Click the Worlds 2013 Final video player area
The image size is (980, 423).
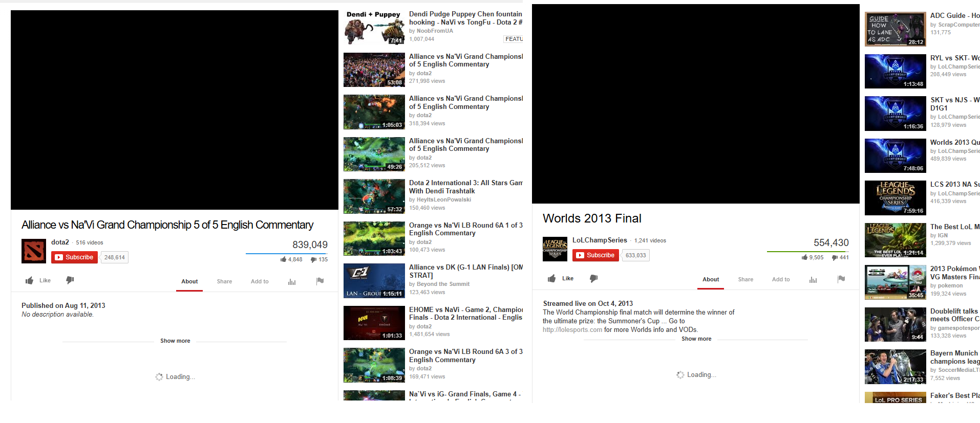tap(696, 104)
